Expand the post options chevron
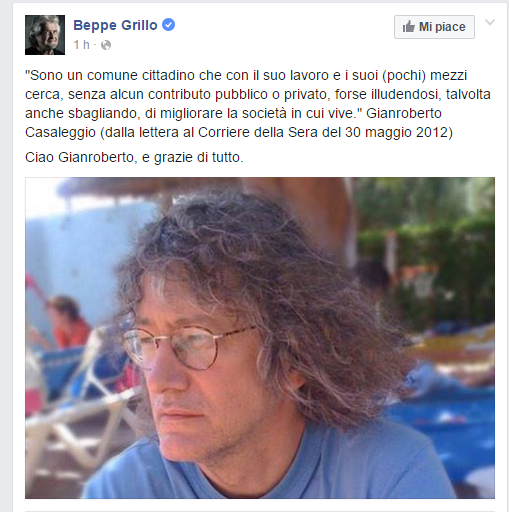Viewport: 509px width, 512px height. click(490, 22)
